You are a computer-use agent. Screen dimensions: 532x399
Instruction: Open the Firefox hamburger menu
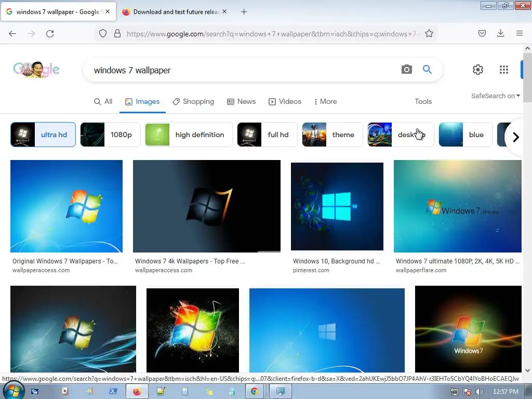tap(520, 33)
